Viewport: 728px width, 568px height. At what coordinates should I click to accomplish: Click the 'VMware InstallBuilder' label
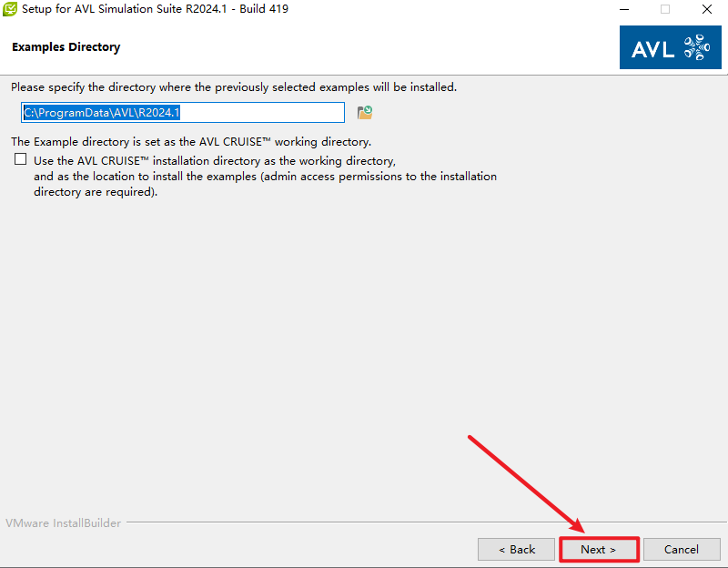tap(62, 523)
